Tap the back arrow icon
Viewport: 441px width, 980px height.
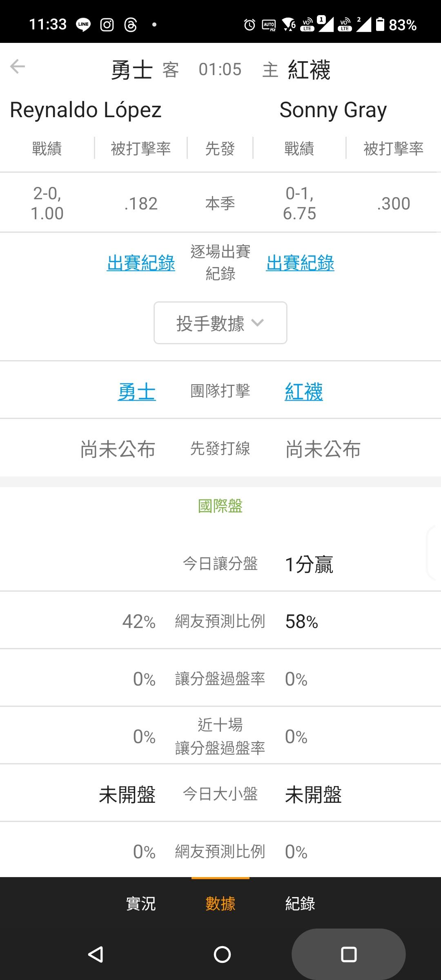coord(18,67)
